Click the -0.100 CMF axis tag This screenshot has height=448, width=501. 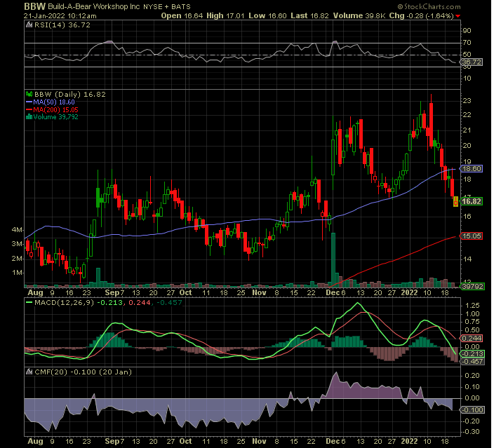pyautogui.click(x=472, y=409)
